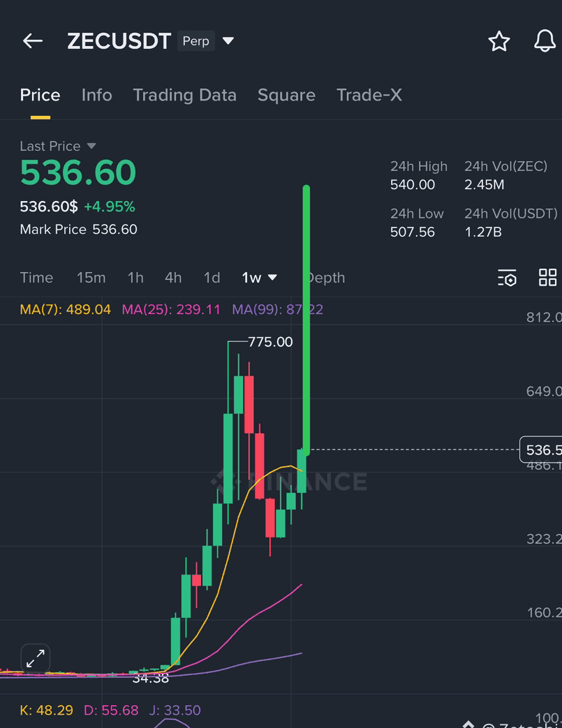Select the 15m interval
The image size is (562, 728).
(x=91, y=278)
